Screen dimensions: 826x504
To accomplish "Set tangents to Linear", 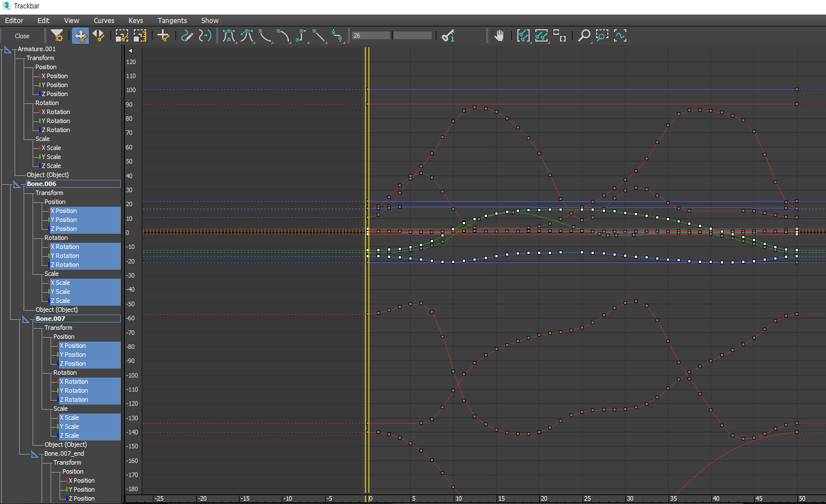I will tap(319, 36).
